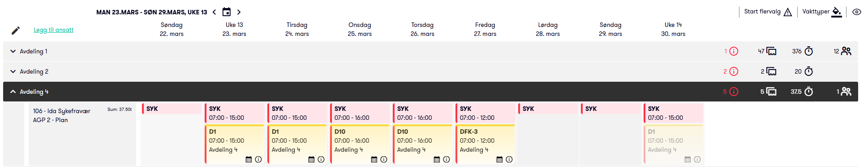Expand Avdeling 1 row
Viewport: 868px width, 167px height.
(x=13, y=51)
